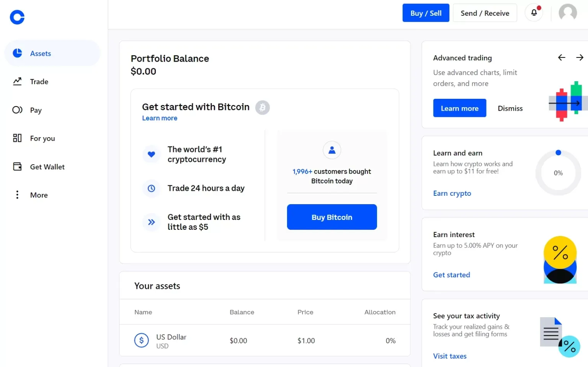Click the clock icon beside Trade 24 hours
The height and width of the screenshot is (367, 588).
pyautogui.click(x=152, y=188)
